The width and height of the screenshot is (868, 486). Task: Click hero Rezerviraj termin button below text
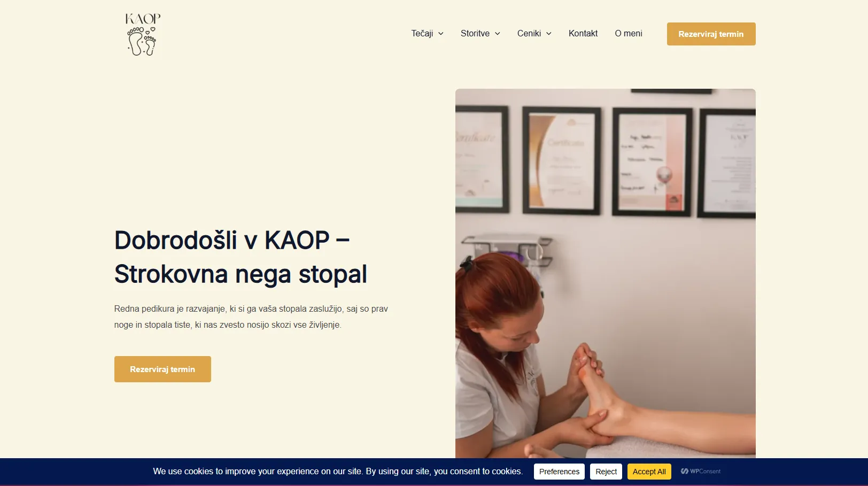162,369
